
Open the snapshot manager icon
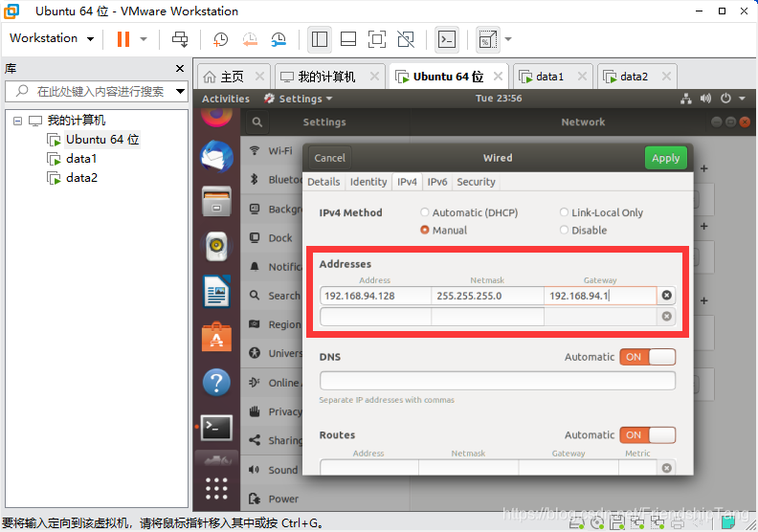279,39
